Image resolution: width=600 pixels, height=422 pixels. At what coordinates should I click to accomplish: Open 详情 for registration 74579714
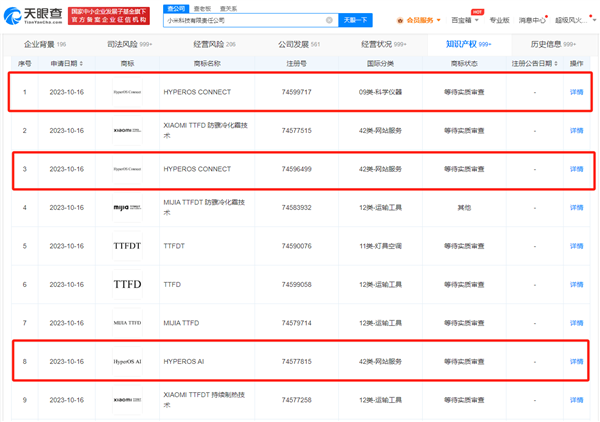click(x=576, y=323)
